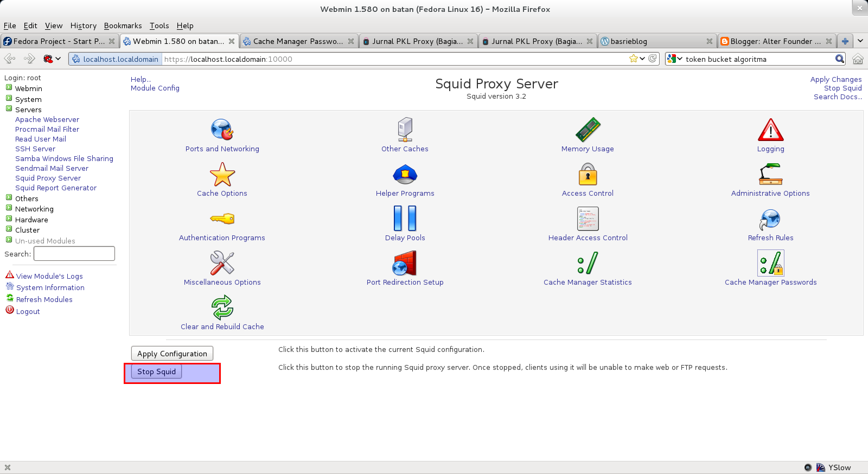This screenshot has width=868, height=474.
Task: Click the browser back arrow
Action: click(10, 59)
